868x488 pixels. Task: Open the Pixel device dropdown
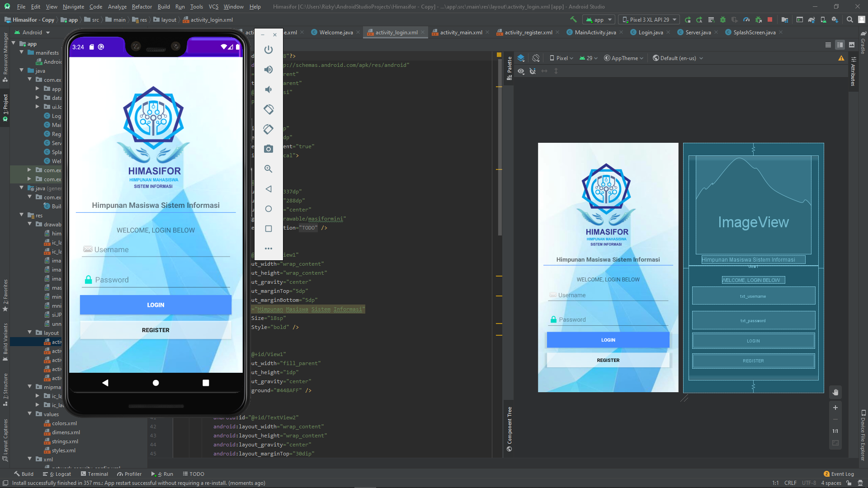pyautogui.click(x=561, y=58)
